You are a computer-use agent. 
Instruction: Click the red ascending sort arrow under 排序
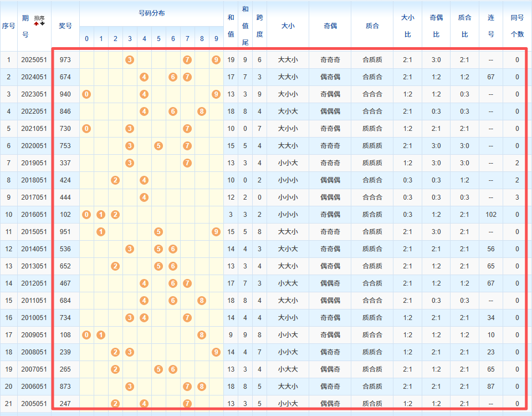[x=36, y=23]
